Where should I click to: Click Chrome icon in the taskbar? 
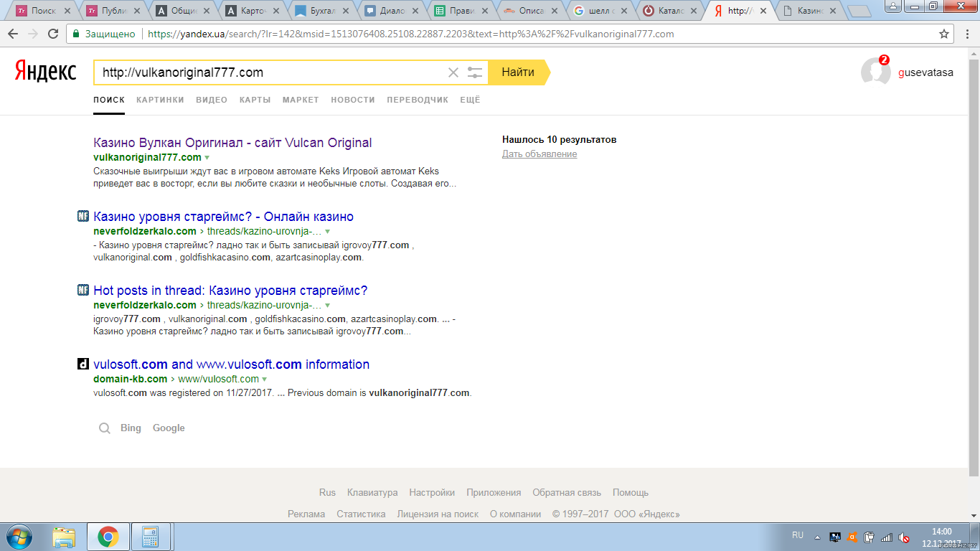(x=108, y=537)
